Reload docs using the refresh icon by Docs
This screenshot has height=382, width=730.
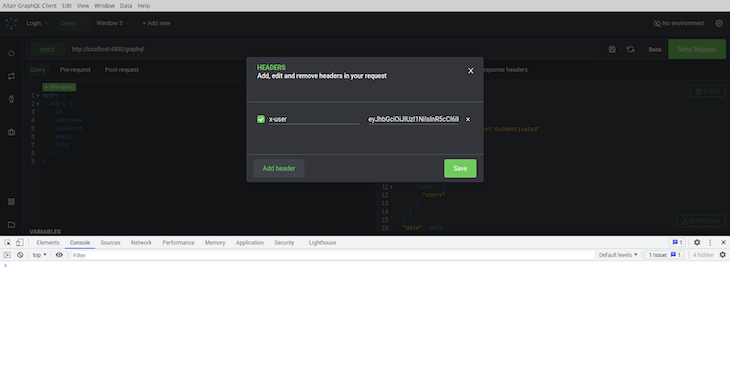[630, 49]
